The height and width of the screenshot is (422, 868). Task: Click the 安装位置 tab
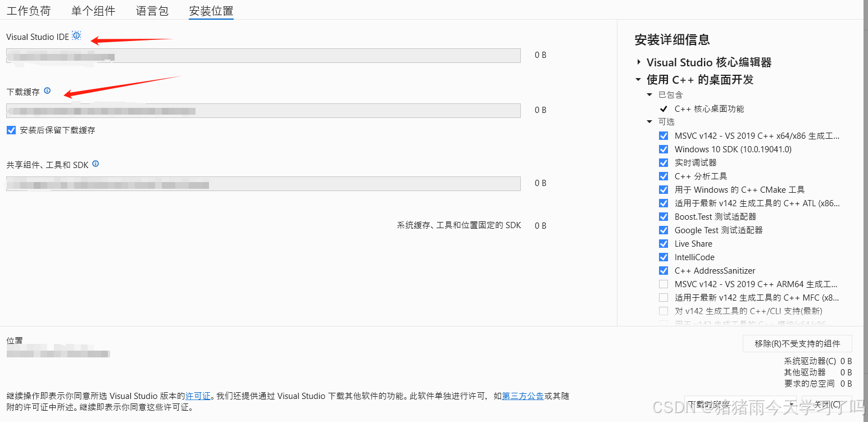[x=211, y=11]
